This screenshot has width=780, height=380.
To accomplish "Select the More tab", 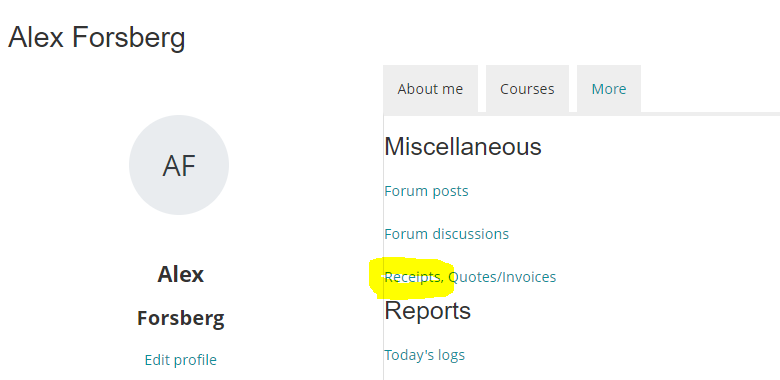I will pyautogui.click(x=608, y=89).
